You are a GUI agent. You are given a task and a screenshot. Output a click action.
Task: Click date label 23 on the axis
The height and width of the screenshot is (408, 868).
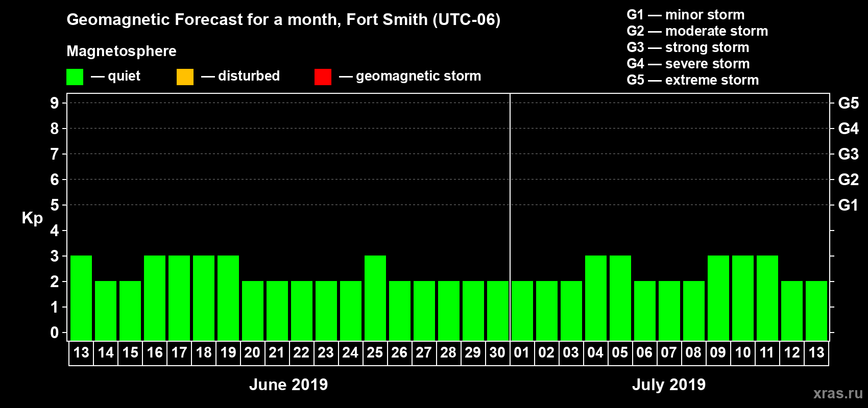[x=326, y=352]
